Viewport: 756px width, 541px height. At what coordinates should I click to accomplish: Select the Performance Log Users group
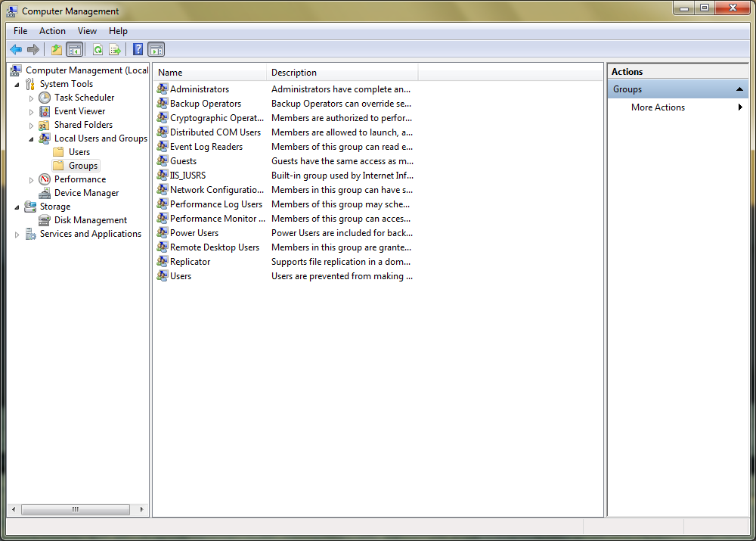(216, 204)
